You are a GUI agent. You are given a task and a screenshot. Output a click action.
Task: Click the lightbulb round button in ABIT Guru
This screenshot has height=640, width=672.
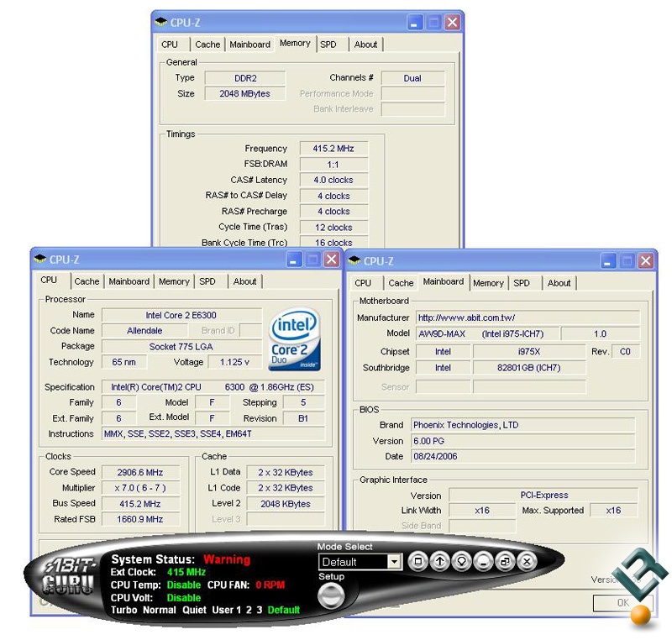461,561
